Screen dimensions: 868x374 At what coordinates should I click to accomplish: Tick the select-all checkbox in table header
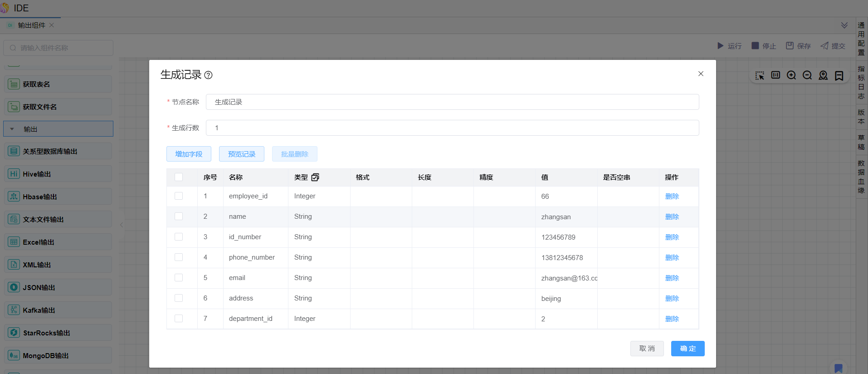tap(179, 177)
